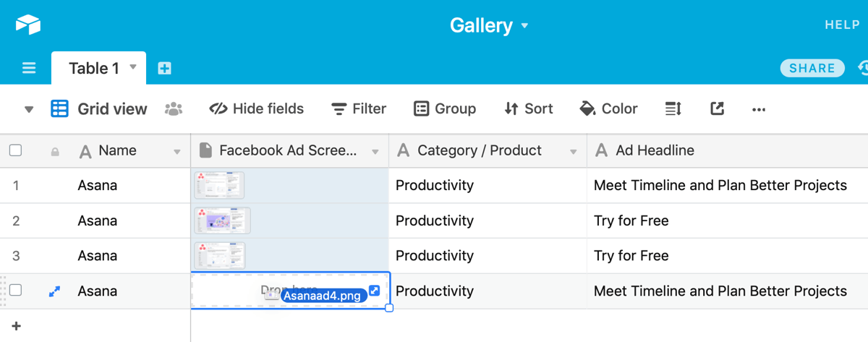The width and height of the screenshot is (868, 342).
Task: Select row 2 Try for Free cell
Action: click(727, 221)
